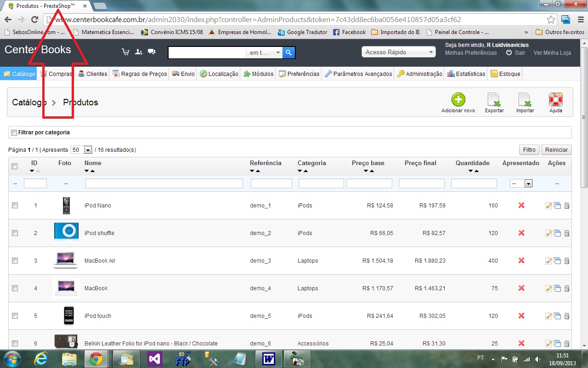Open the Estatísticas menu tab

coord(466,74)
